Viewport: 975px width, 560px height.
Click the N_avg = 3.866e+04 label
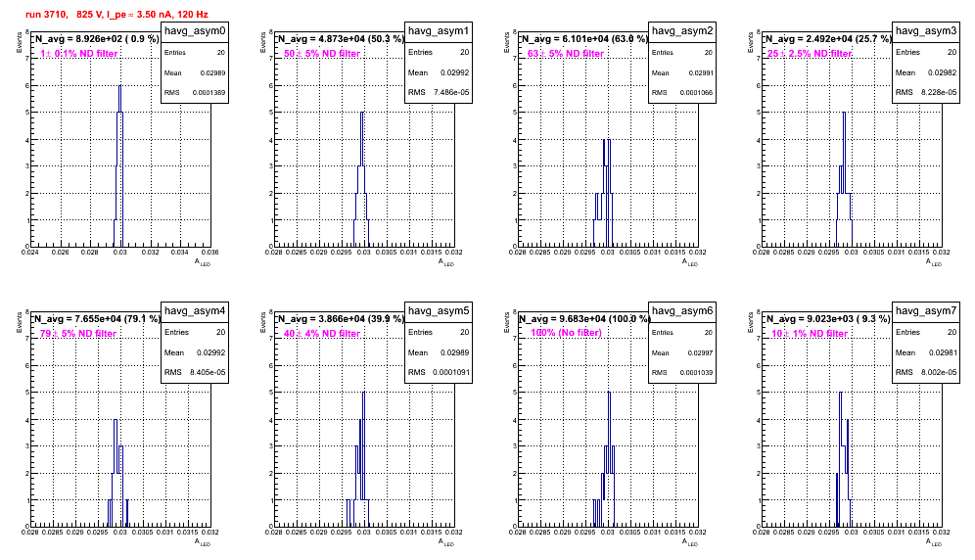[x=341, y=319]
